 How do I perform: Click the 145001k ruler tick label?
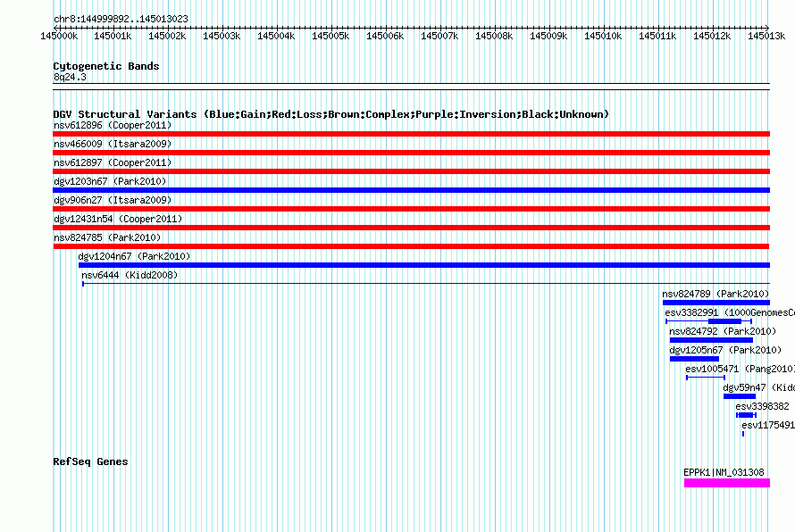pyautogui.click(x=113, y=36)
